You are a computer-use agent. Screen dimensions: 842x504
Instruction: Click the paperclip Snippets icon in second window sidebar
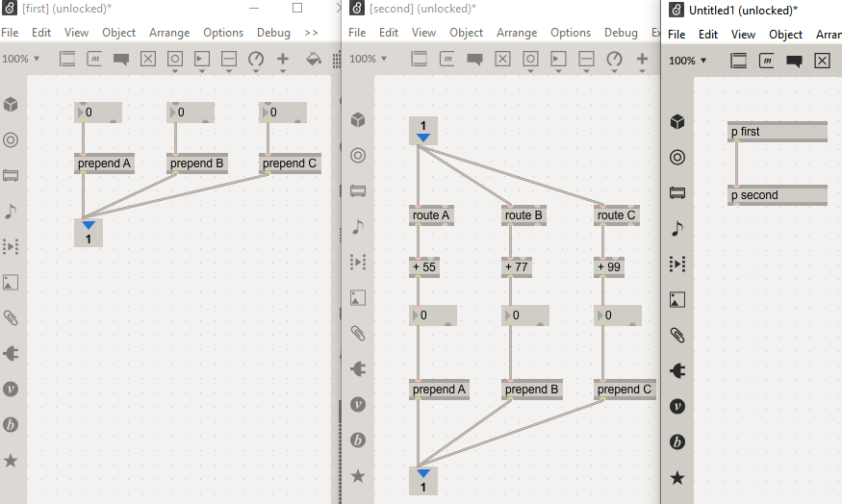click(x=358, y=334)
